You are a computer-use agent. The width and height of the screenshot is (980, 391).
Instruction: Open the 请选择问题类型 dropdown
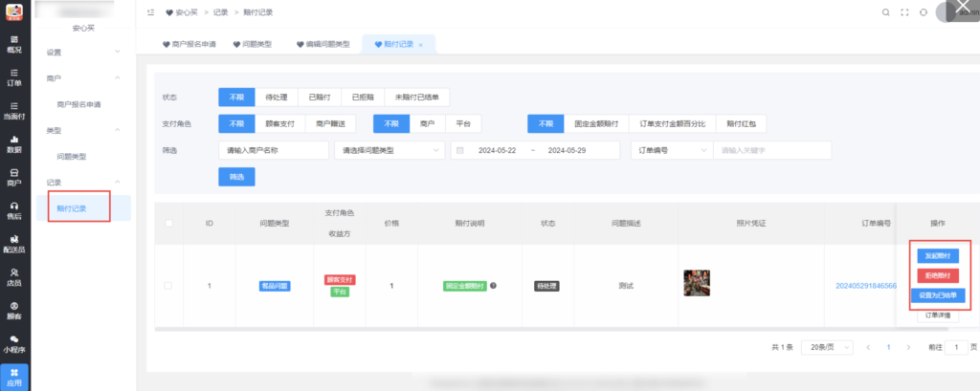(x=390, y=150)
